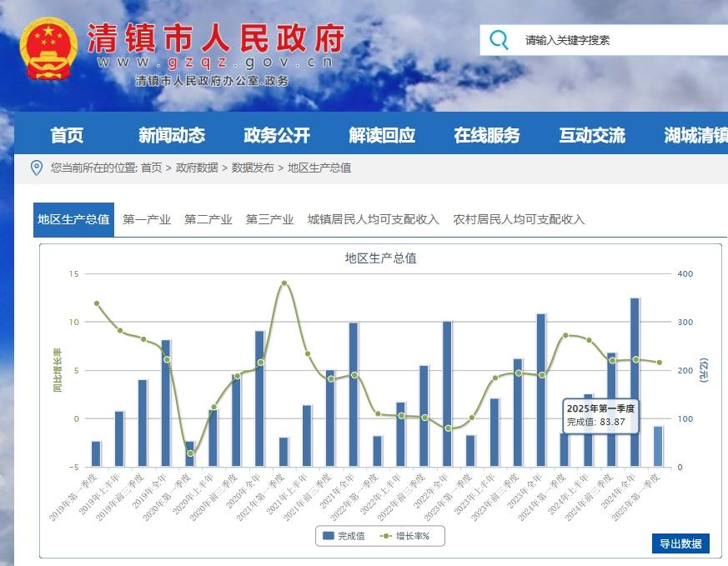Open the 政务公开 navigation menu
The height and width of the screenshot is (566, 728).
(277, 135)
